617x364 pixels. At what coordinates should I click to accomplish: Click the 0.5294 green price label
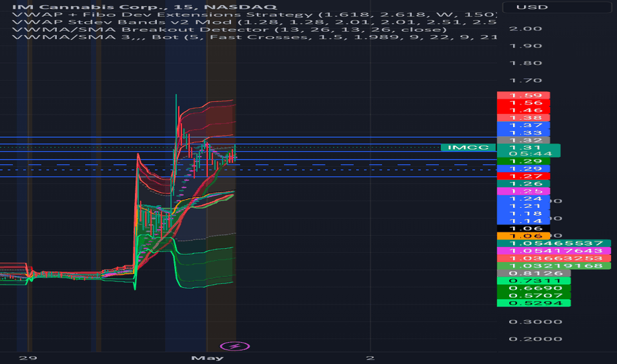coord(534,303)
